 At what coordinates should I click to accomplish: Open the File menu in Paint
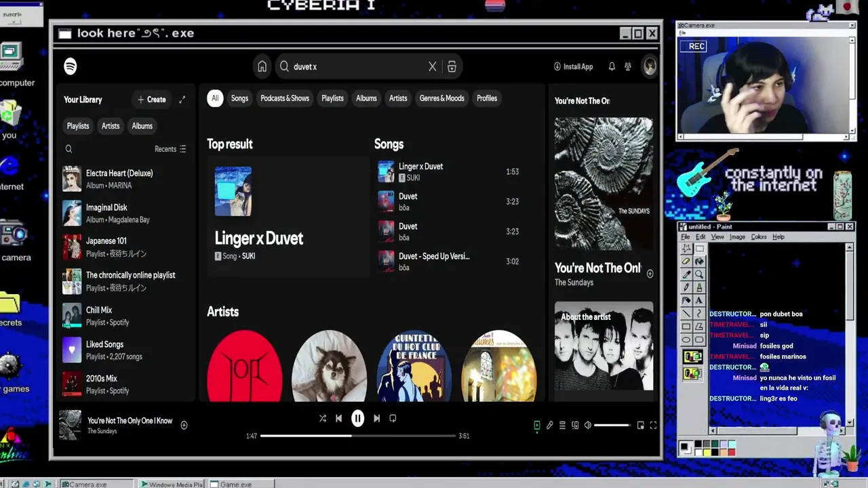(686, 237)
